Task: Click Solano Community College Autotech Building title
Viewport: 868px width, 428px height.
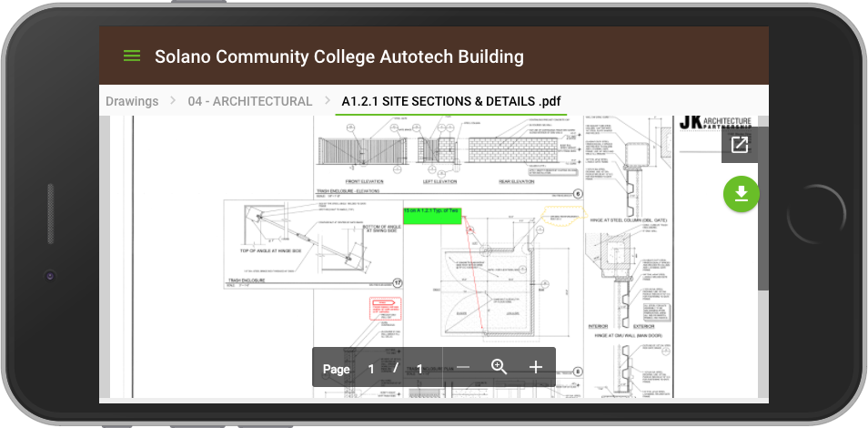Action: pos(339,56)
